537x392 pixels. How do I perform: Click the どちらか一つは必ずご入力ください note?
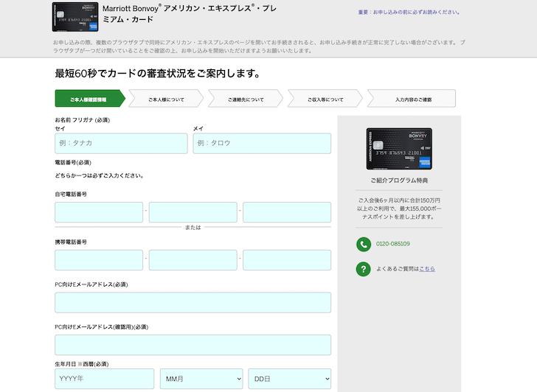(100, 175)
